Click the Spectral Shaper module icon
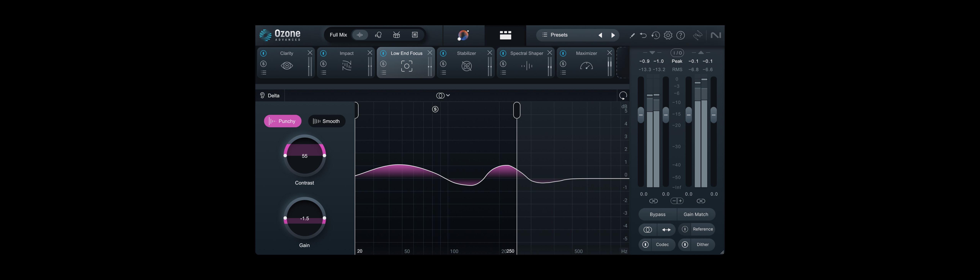 pyautogui.click(x=527, y=66)
